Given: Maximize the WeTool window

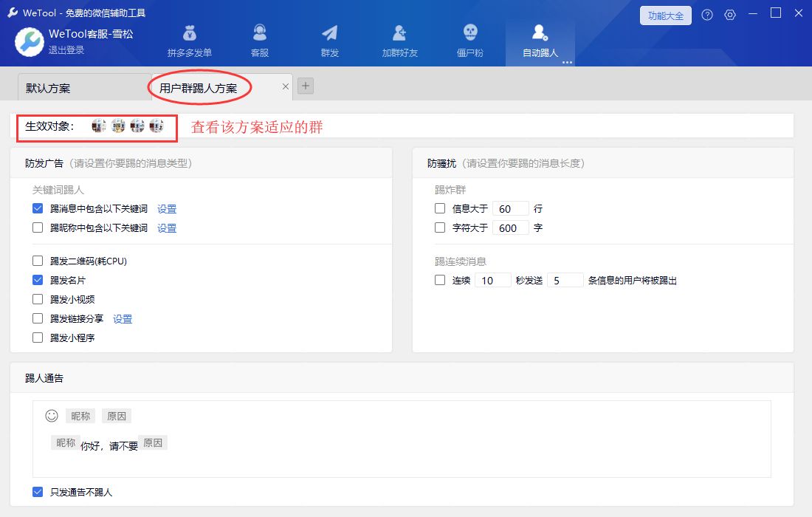Looking at the screenshot, I should tap(776, 13).
